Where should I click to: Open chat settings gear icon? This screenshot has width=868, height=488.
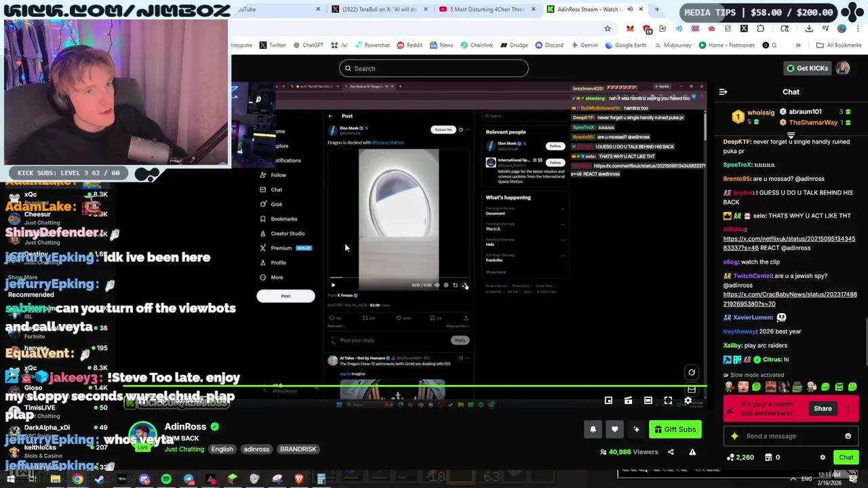pyautogui.click(x=823, y=457)
